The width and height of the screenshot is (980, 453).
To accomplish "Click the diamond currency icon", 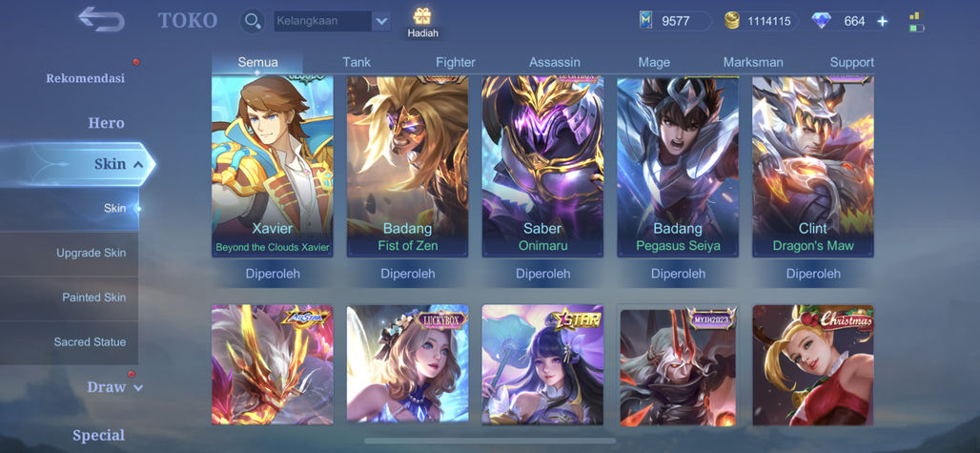I will 821,21.
